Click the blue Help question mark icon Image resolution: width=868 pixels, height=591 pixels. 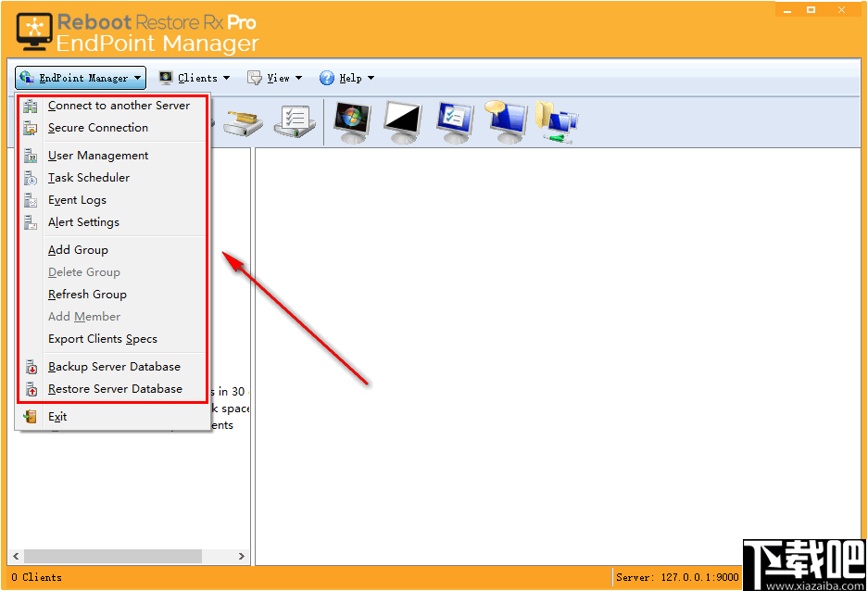click(327, 78)
